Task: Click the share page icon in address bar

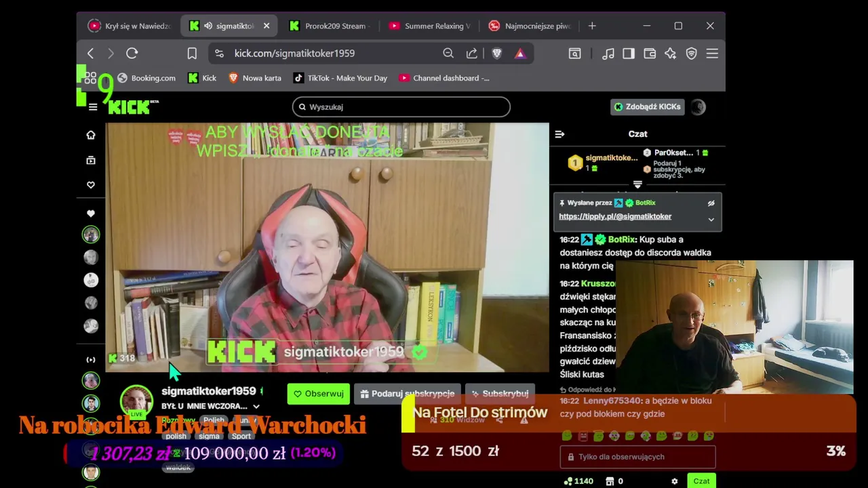Action: [472, 53]
